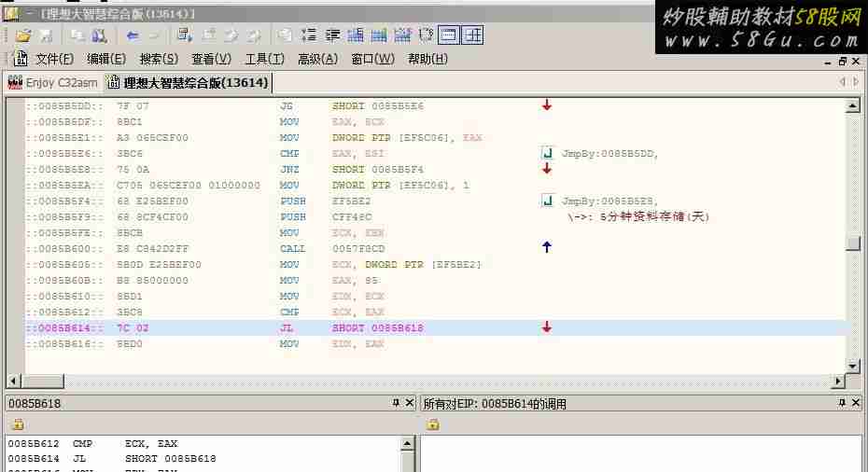
Task: Restore the inner document window
Action: (843, 62)
